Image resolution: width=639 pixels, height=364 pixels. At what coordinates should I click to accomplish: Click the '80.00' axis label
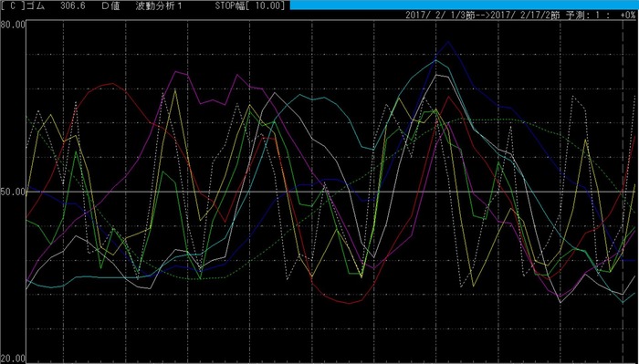(13, 25)
